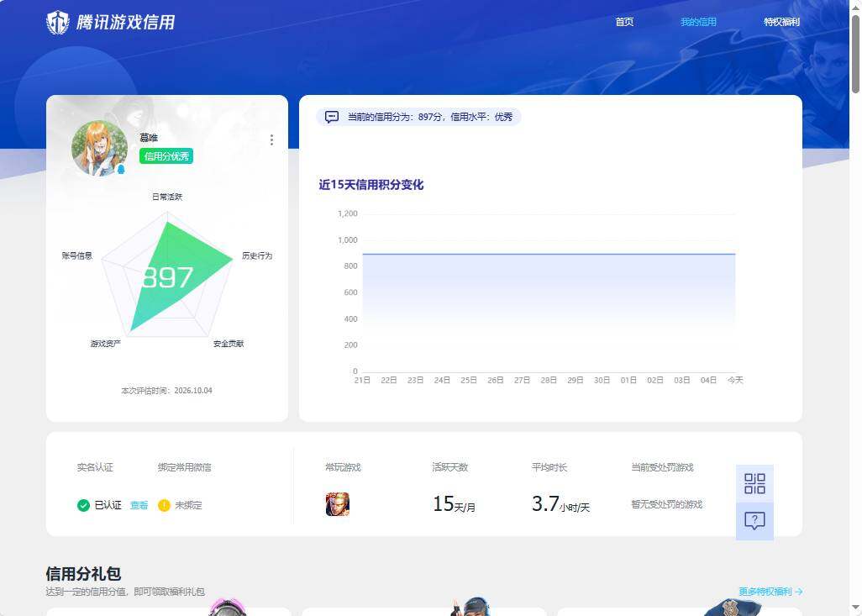Click the user avatar picture

pos(99,149)
